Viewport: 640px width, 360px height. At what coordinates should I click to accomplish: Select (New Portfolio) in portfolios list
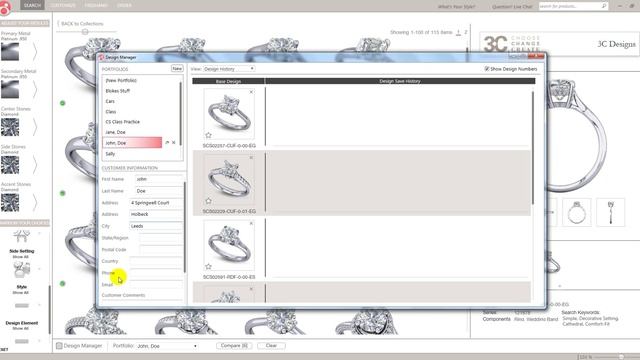[121, 80]
